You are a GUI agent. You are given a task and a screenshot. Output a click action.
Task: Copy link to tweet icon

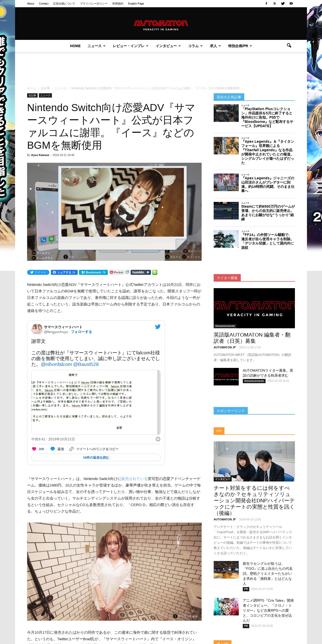click(71, 449)
